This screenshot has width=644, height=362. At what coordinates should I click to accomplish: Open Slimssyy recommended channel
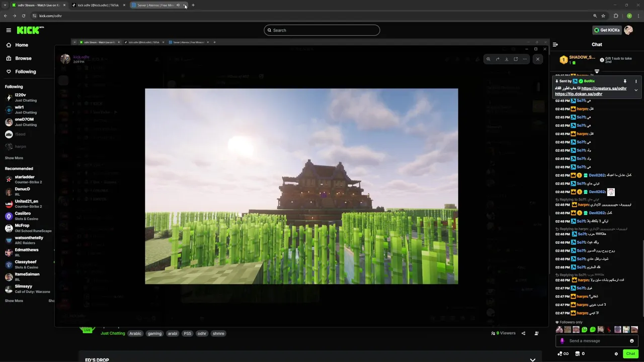[x=27, y=289]
